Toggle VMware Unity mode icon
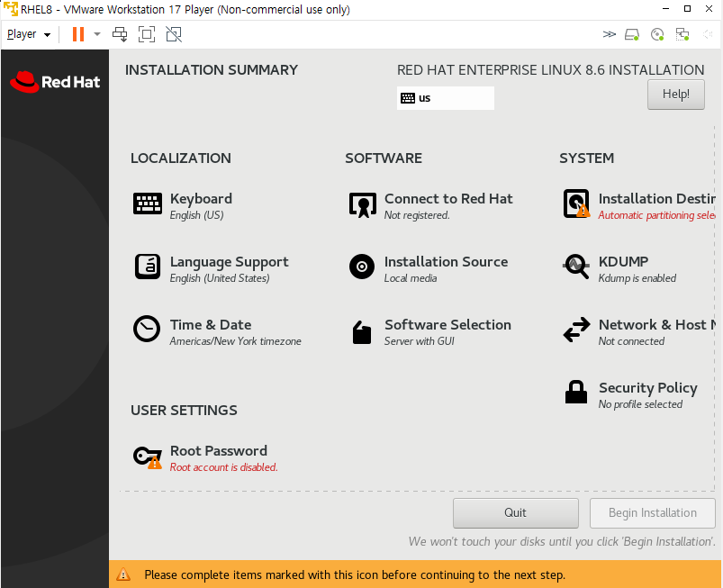 (x=174, y=34)
